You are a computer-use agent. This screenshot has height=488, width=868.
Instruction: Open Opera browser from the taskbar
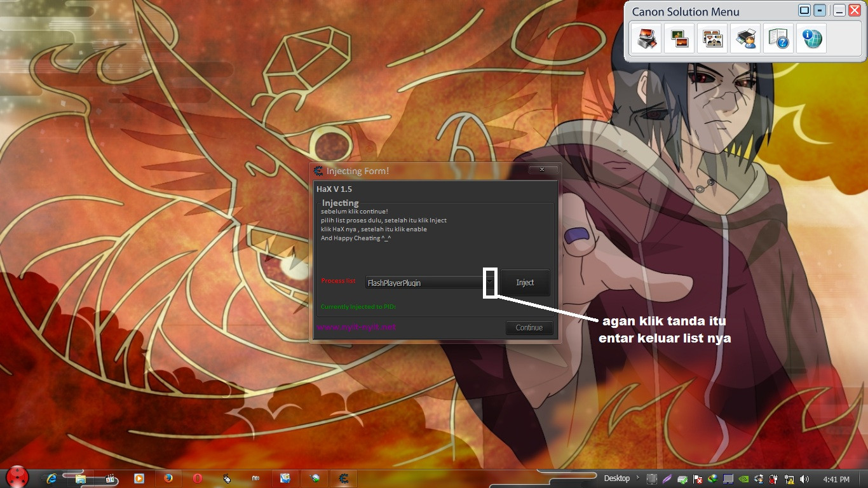point(198,478)
